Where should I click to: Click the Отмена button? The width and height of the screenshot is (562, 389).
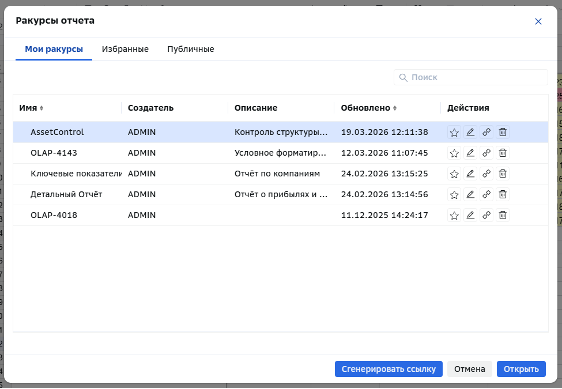(470, 369)
